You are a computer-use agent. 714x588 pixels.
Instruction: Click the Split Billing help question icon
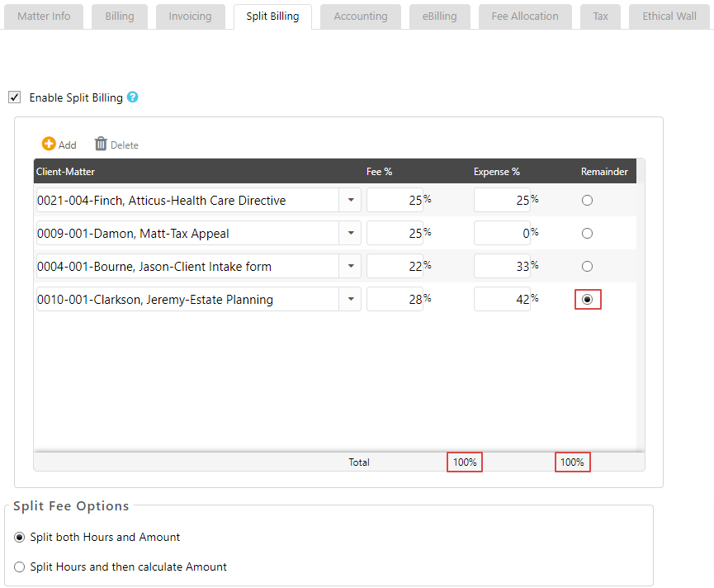coord(132,97)
